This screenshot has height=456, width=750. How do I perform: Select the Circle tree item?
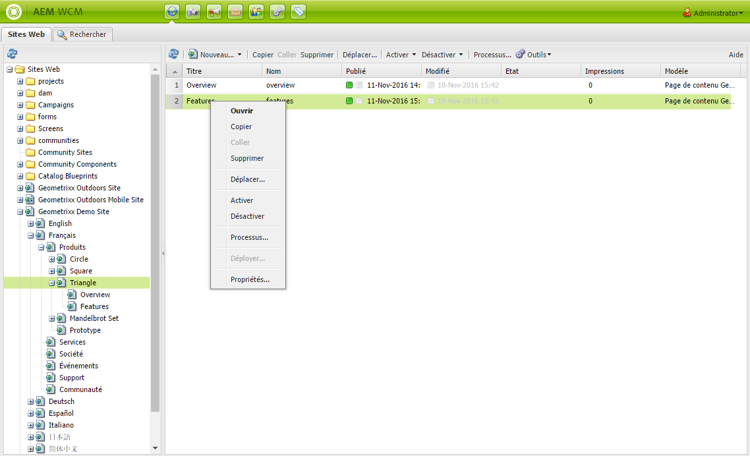79,259
